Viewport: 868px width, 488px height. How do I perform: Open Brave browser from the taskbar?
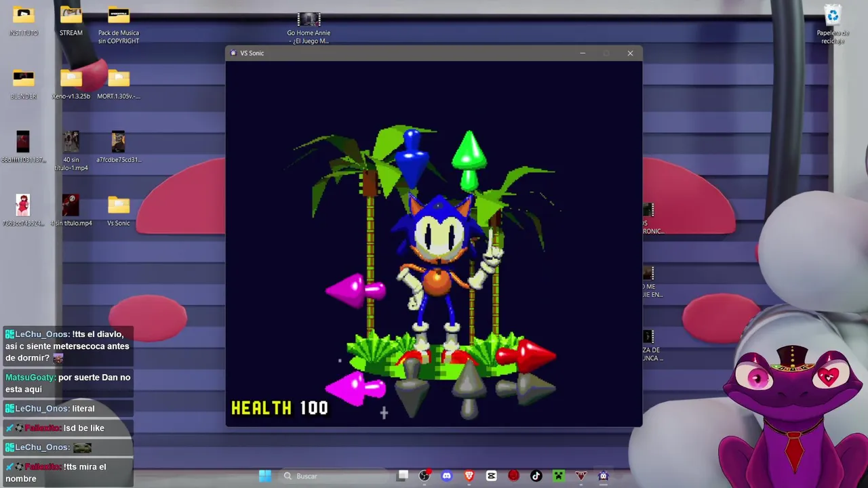pos(469,476)
